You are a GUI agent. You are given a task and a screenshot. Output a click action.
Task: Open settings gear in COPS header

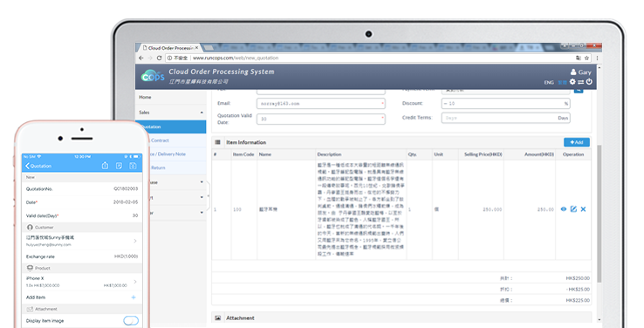(x=572, y=82)
